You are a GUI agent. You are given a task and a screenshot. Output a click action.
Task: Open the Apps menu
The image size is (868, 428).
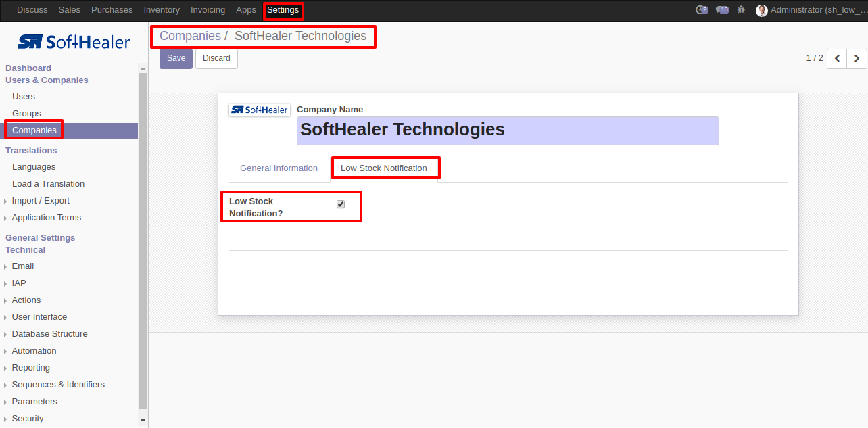click(x=246, y=10)
